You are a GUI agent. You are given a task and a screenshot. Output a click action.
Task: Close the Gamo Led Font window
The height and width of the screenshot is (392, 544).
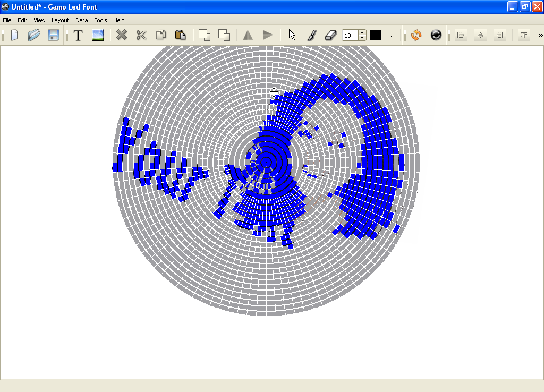coord(537,6)
